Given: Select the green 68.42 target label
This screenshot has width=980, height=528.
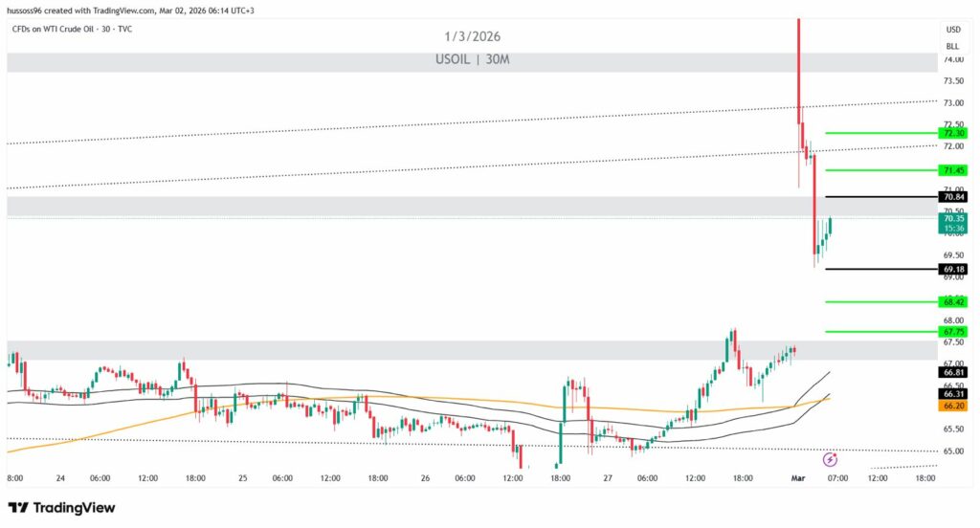Looking at the screenshot, I should [953, 302].
